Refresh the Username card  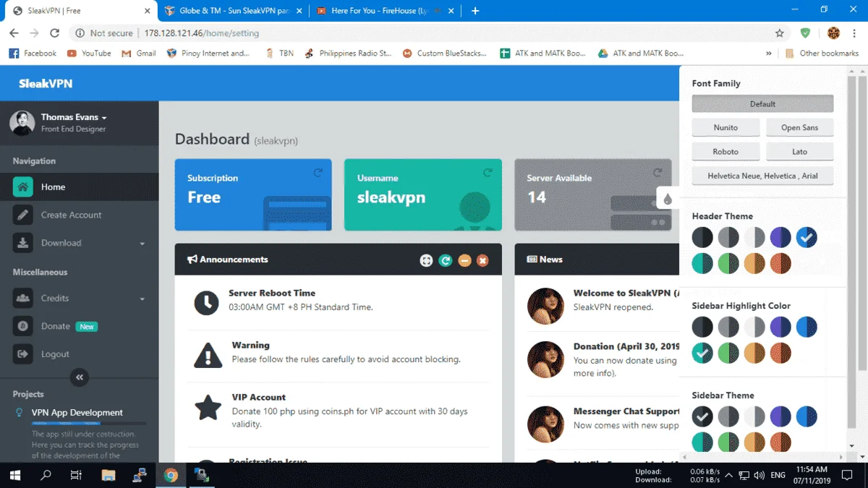488,172
